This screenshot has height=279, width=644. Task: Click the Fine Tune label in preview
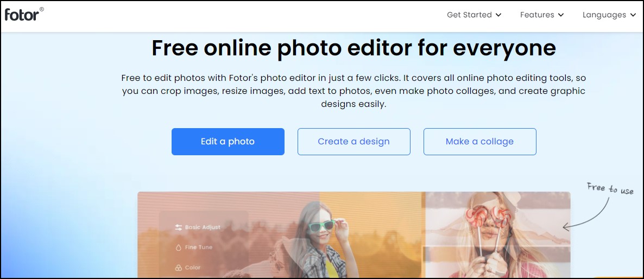click(198, 248)
